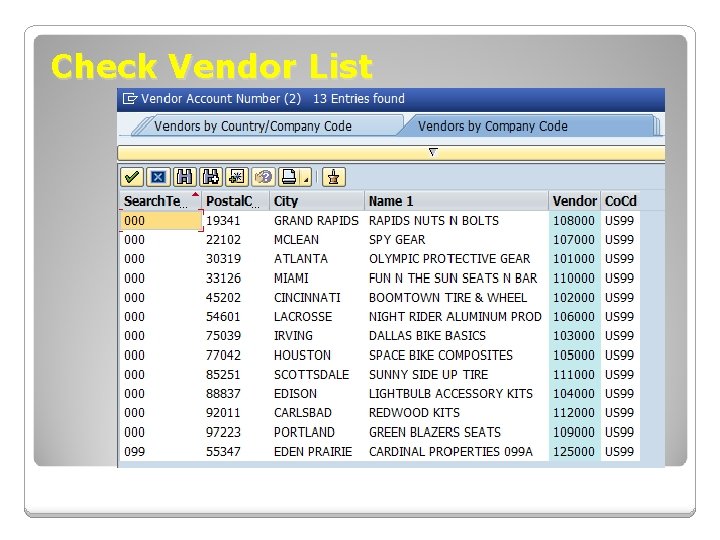Select vendor number 107000
720x540 pixels.
click(574, 240)
